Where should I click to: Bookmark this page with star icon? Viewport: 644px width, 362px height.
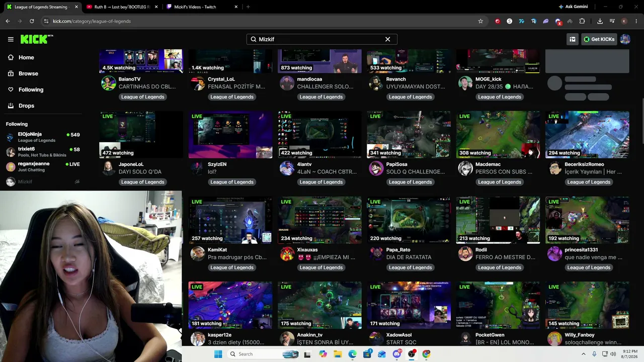tap(480, 21)
